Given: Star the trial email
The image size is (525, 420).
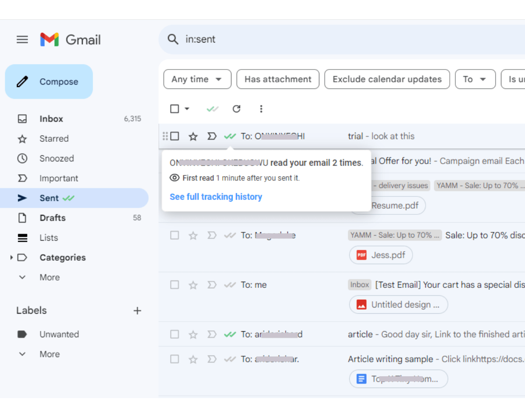Looking at the screenshot, I should click(x=193, y=136).
